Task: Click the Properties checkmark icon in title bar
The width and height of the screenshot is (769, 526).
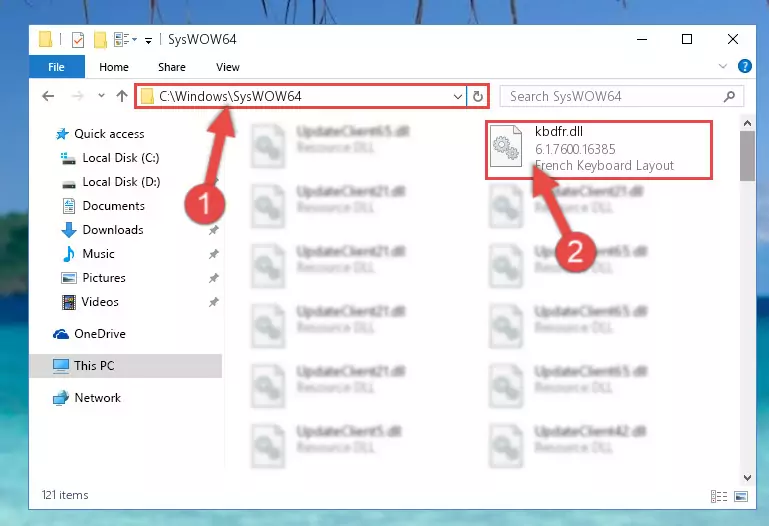Action: pos(77,39)
